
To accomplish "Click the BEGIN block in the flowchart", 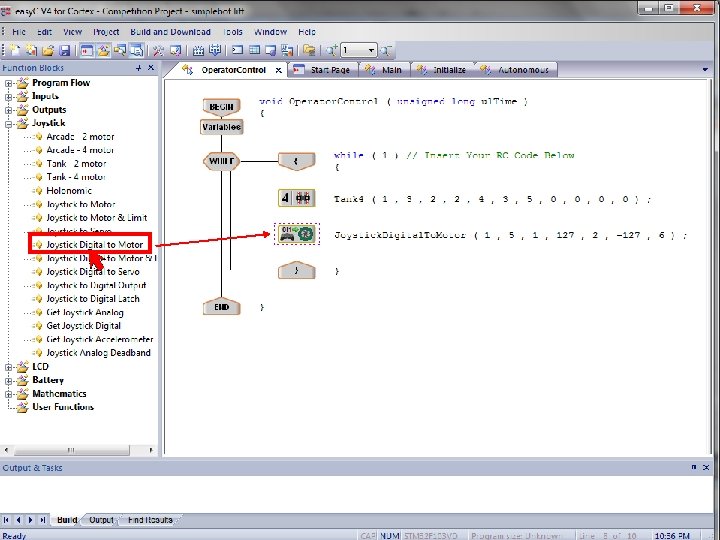I will [x=221, y=107].
